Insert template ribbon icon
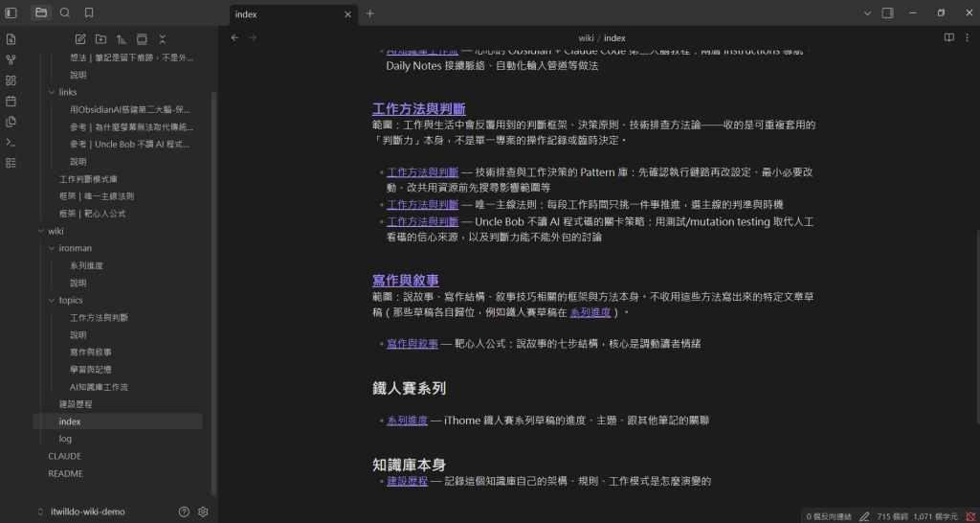This screenshot has width=980, height=523. 11,122
